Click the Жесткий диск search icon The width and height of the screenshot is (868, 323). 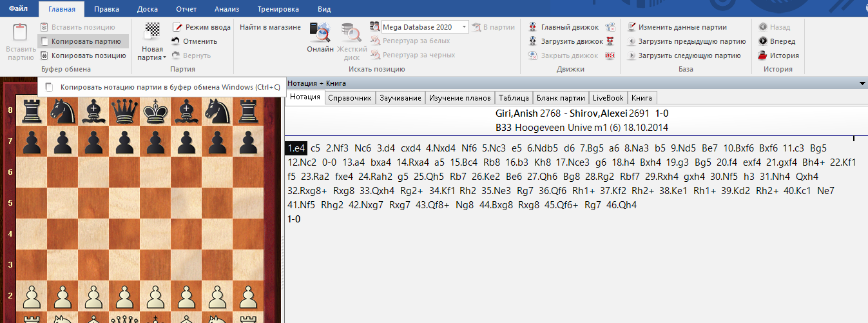pyautogui.click(x=351, y=33)
